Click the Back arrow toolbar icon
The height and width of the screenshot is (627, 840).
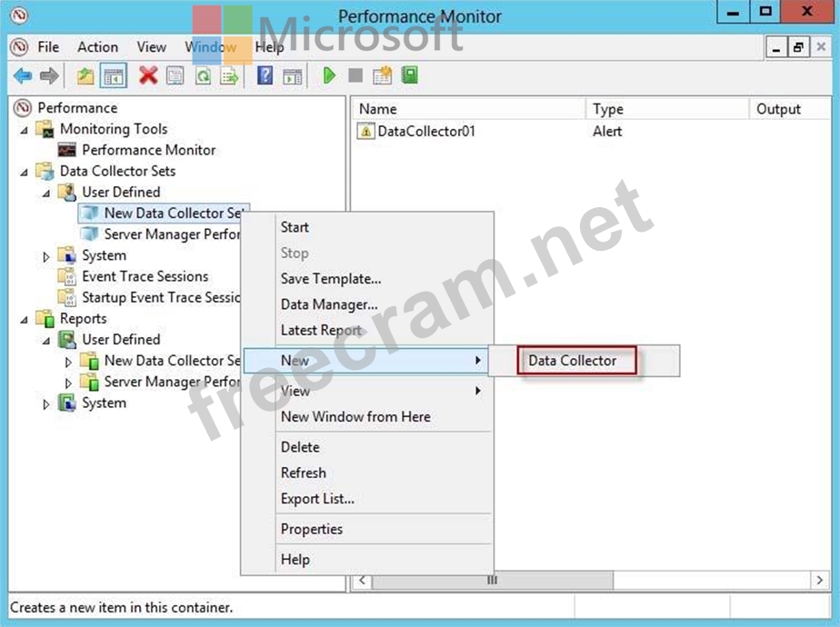point(23,76)
